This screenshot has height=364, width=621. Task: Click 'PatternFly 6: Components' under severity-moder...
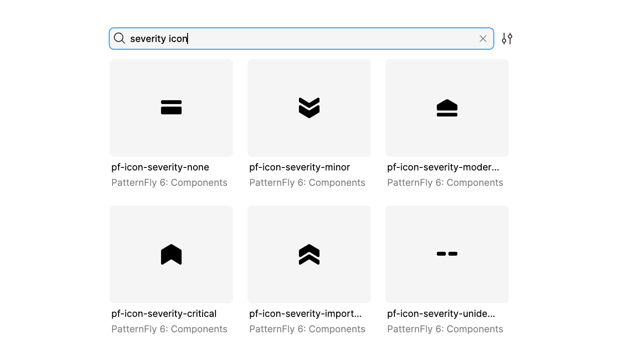coord(445,183)
